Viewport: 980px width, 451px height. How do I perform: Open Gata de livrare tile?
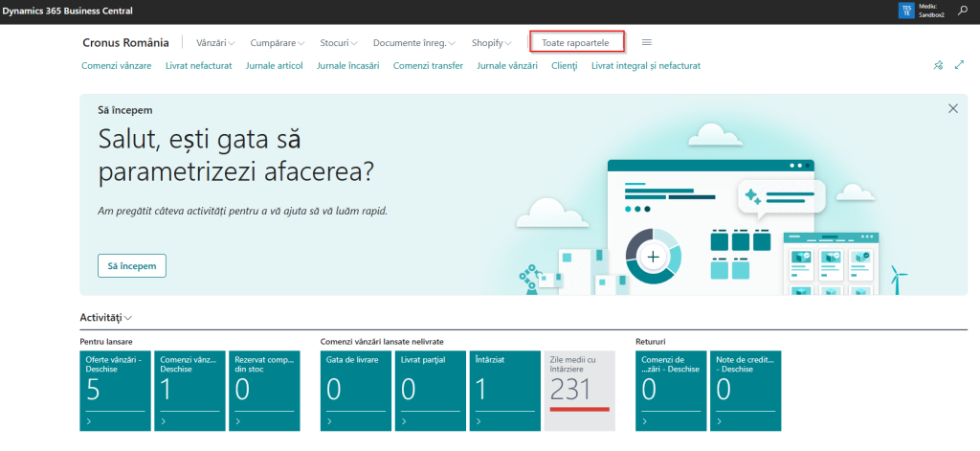tap(356, 391)
